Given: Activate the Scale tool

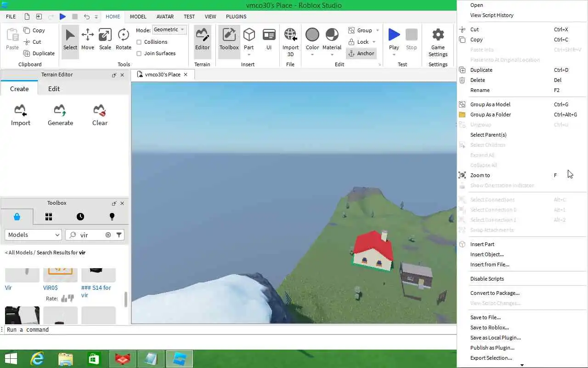Looking at the screenshot, I should tap(105, 40).
